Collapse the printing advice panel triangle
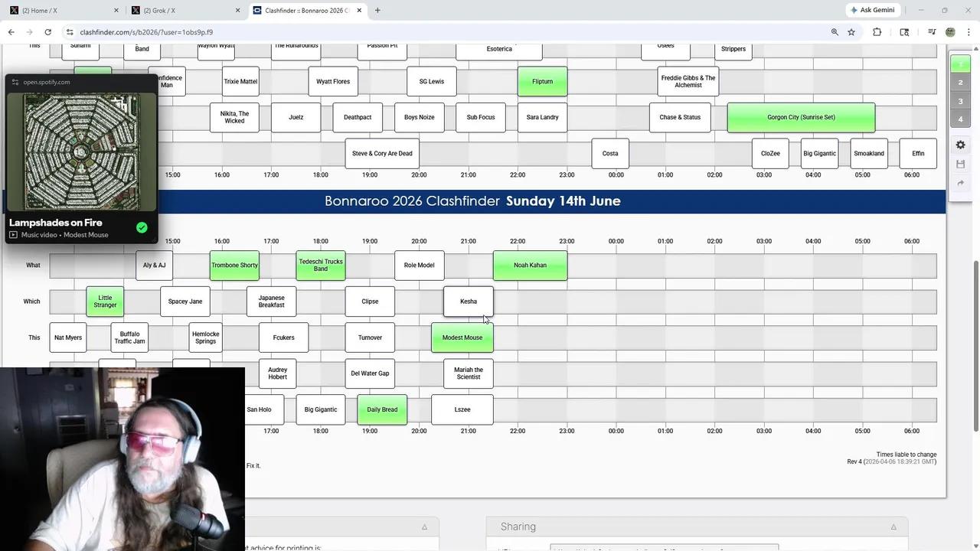The height and width of the screenshot is (551, 980). click(424, 527)
